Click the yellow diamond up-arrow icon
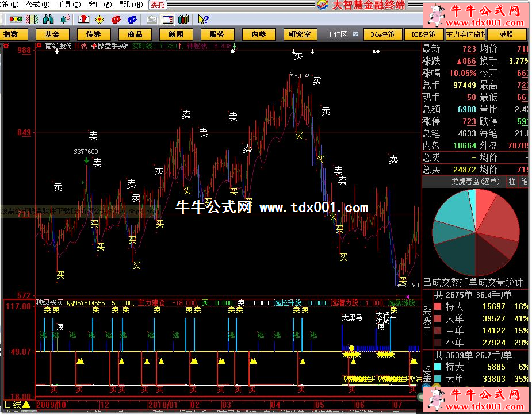 click(x=99, y=20)
